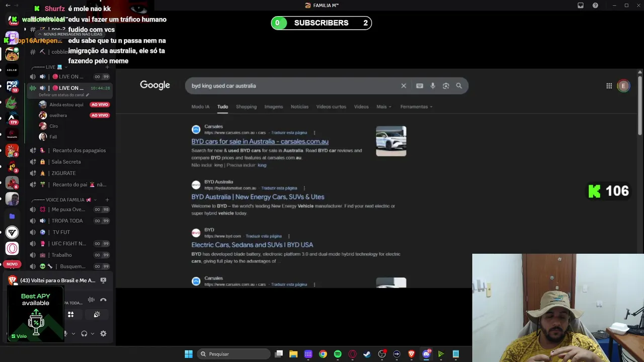Open OBS Studio from the taskbar

(x=382, y=354)
